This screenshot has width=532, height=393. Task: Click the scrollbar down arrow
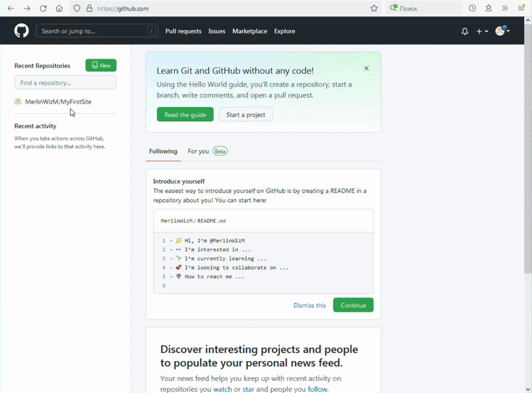tap(528, 389)
